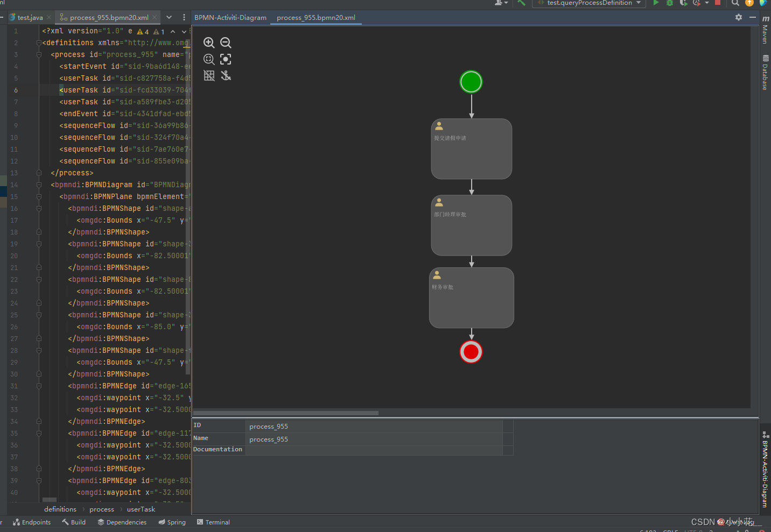
Task: Run with coverage icon
Action: [683, 3]
